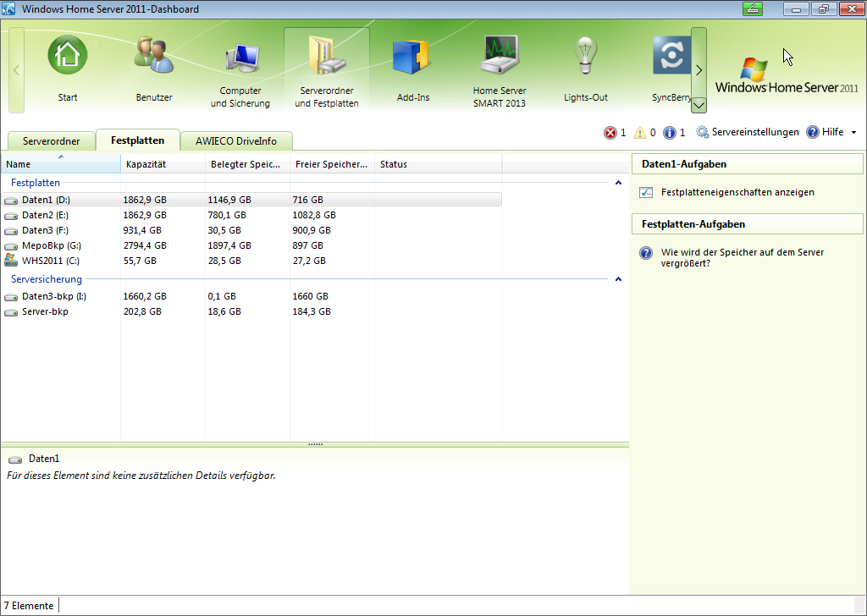Click the Dashboard title bar app icon
The height and width of the screenshot is (616, 867).
(8, 8)
